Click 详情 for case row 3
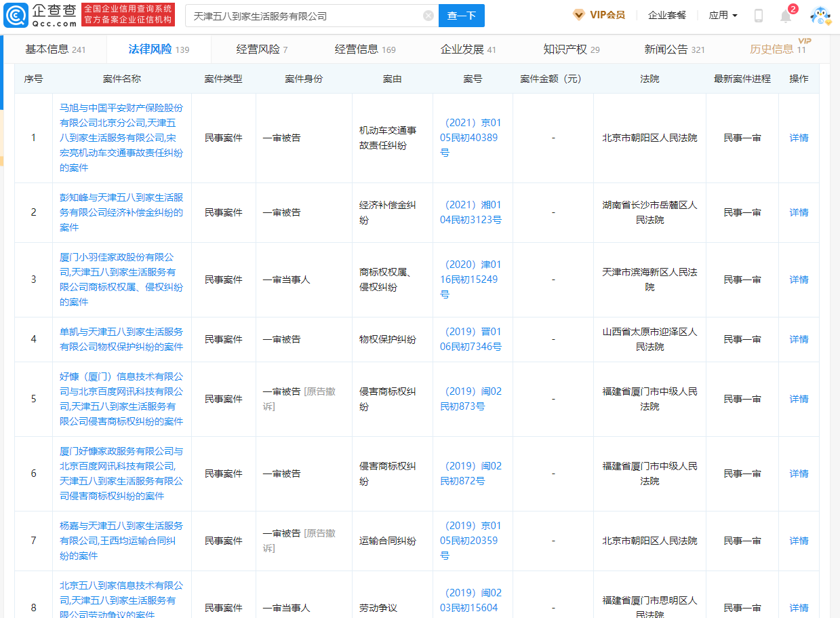Viewport: 840px width, 618px height. coord(799,279)
